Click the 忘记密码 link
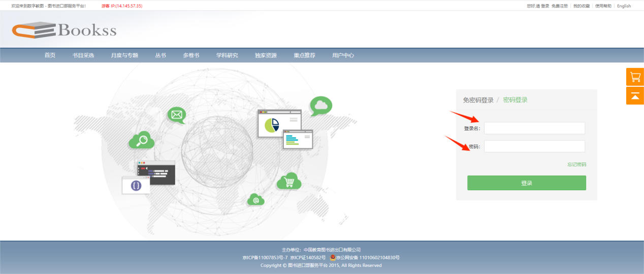The width and height of the screenshot is (644, 274). [x=576, y=164]
